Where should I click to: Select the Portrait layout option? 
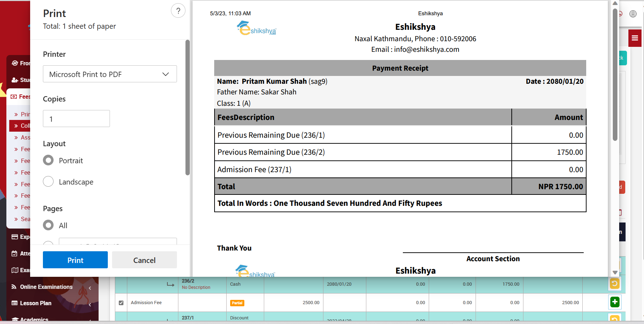48,160
